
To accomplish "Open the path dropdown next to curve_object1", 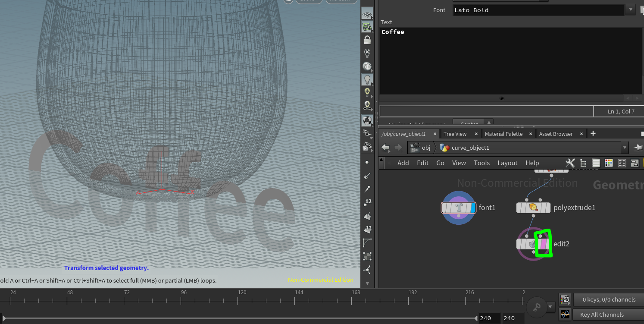I will point(625,148).
